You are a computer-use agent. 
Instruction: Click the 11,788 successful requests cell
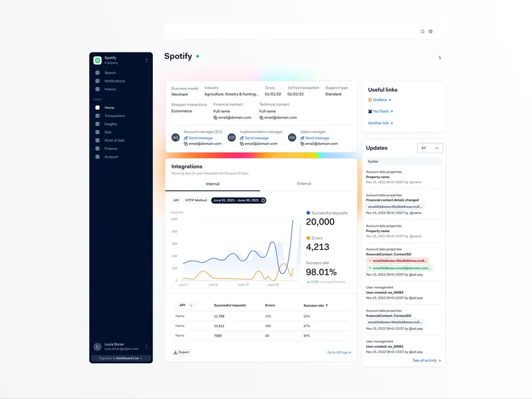pyautogui.click(x=219, y=317)
